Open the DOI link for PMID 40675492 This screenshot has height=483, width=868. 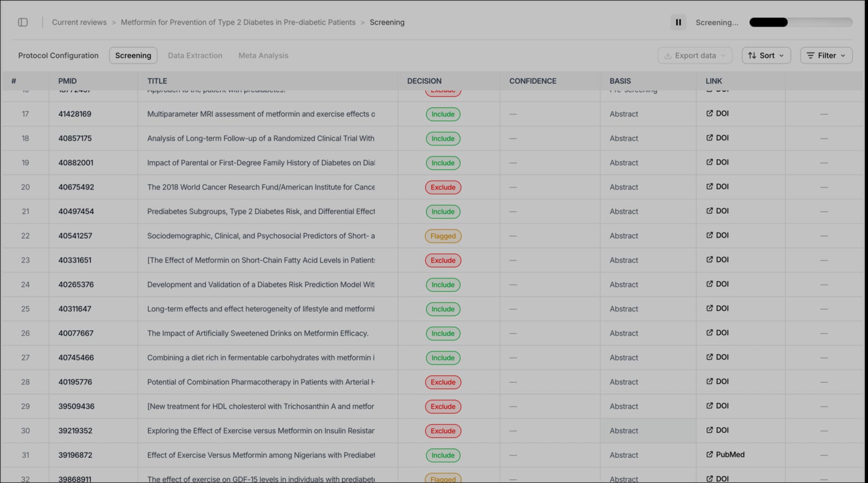tap(718, 186)
